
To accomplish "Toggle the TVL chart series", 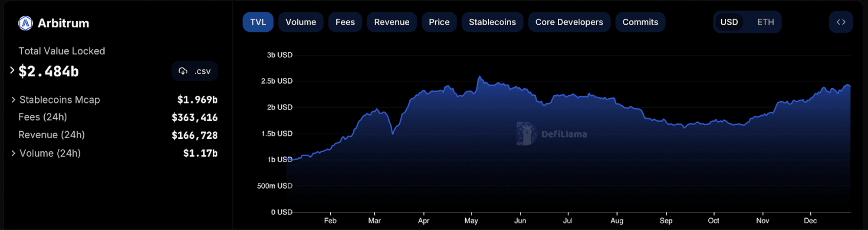I will point(258,22).
